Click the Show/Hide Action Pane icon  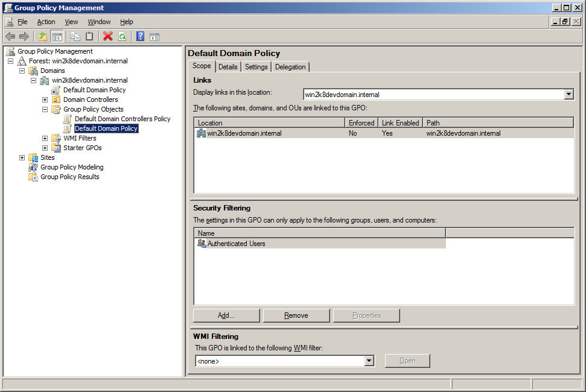[x=154, y=36]
